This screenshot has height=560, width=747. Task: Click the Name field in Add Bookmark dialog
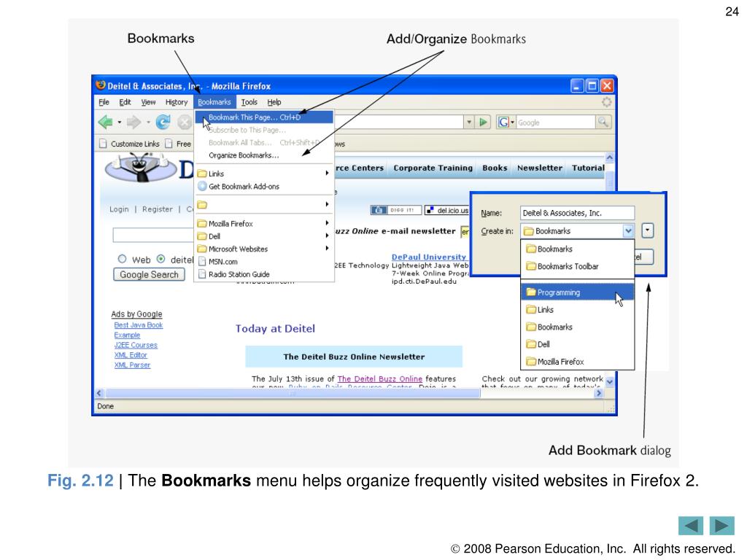pyautogui.click(x=578, y=213)
